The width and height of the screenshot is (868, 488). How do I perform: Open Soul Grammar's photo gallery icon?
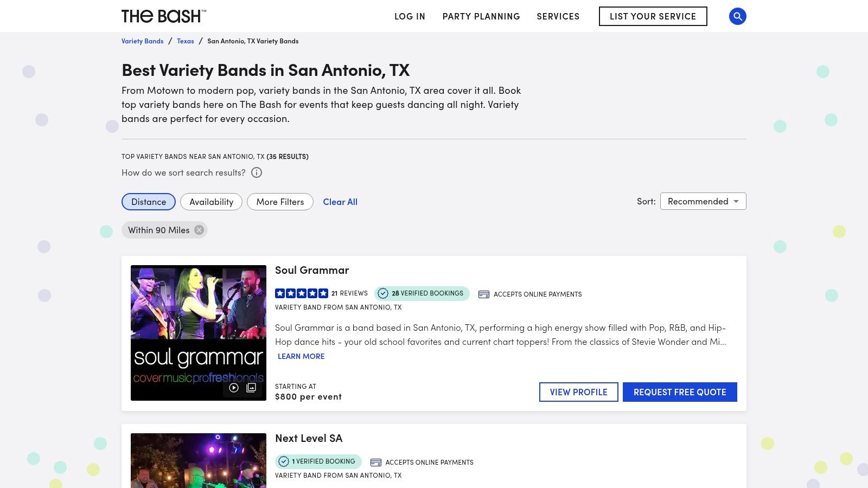tap(251, 387)
